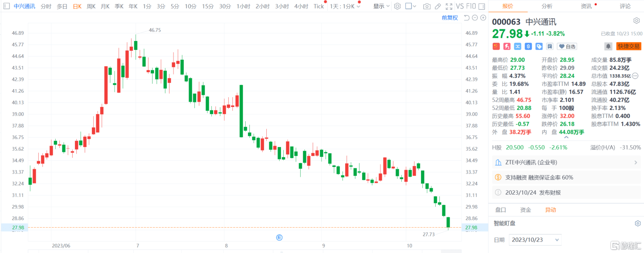Expand ZTE中兴通讯 企业号 arrow

[636, 163]
